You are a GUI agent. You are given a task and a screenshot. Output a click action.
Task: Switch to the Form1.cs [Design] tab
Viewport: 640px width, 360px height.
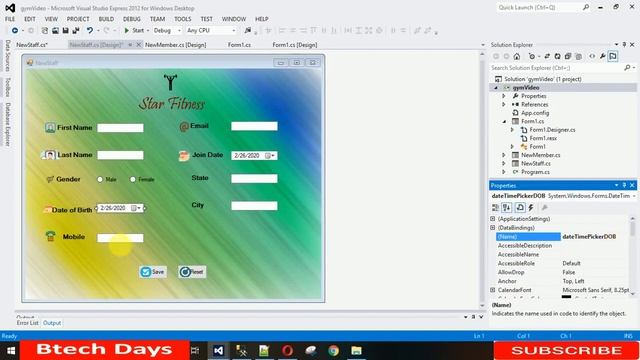pyautogui.click(x=295, y=45)
